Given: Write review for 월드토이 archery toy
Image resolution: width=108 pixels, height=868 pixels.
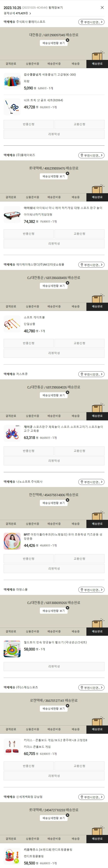Looking at the screenshot, I should click(x=54, y=666).
